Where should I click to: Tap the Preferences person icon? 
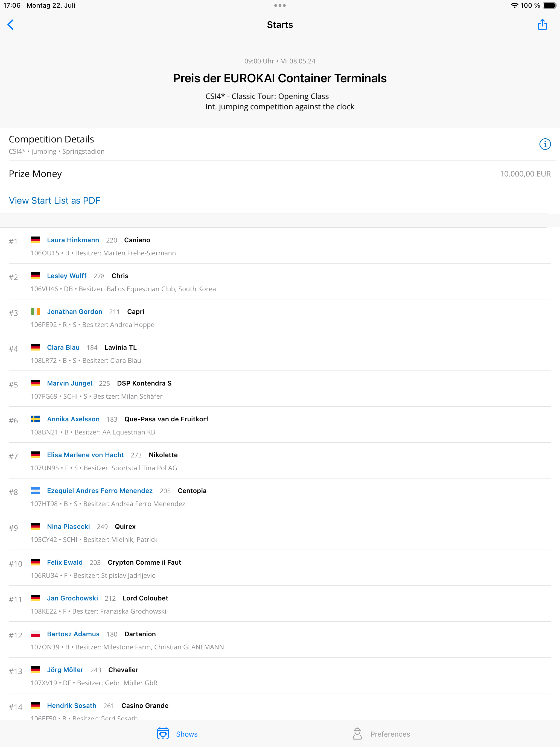click(357, 734)
